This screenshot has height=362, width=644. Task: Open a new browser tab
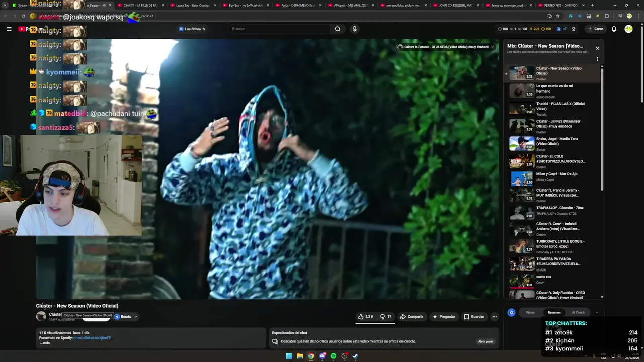(x=592, y=5)
